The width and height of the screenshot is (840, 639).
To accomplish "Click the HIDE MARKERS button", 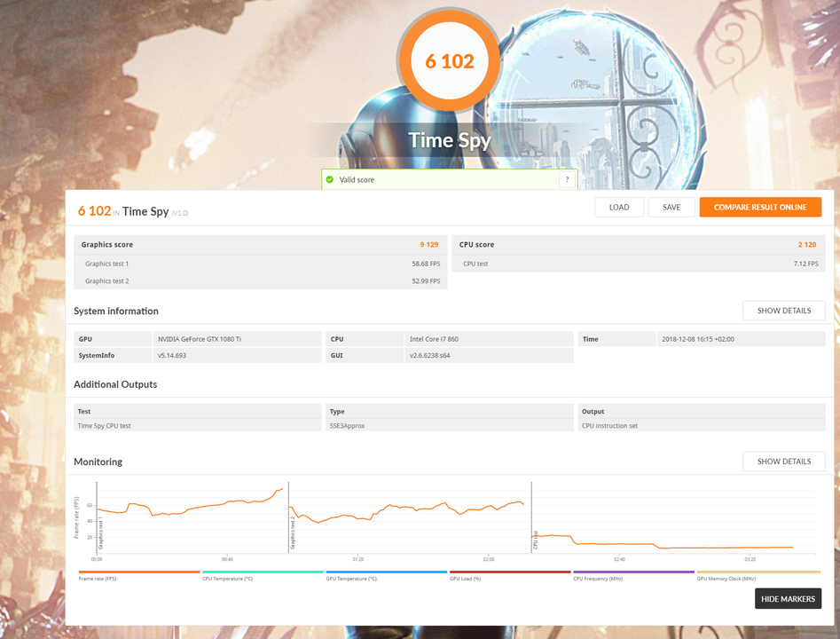I will point(788,599).
